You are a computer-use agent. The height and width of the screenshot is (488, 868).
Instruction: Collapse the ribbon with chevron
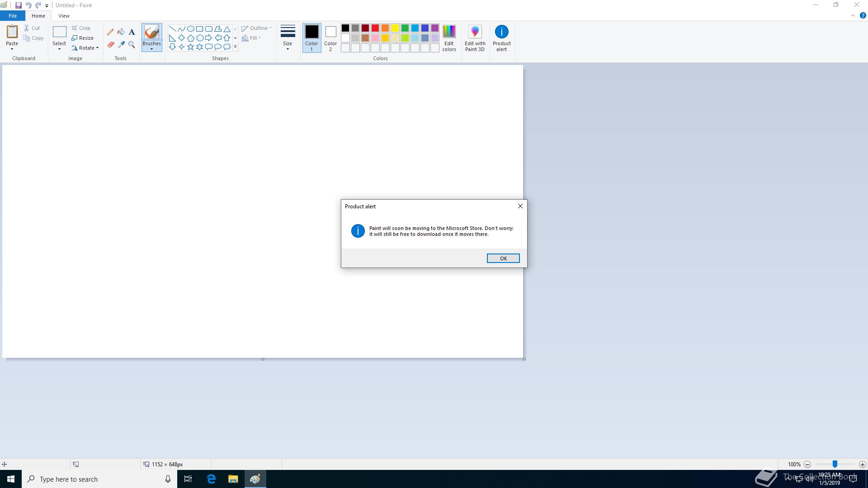(853, 15)
